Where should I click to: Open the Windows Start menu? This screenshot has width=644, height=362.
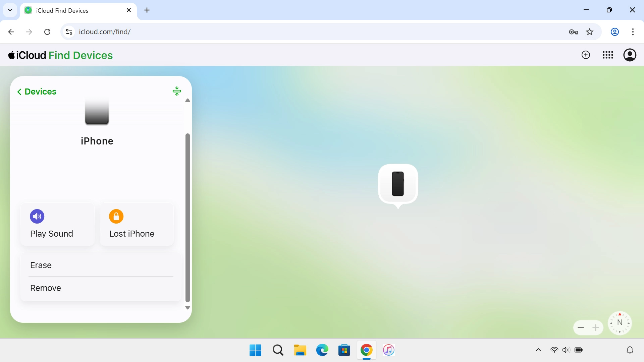[x=255, y=350]
